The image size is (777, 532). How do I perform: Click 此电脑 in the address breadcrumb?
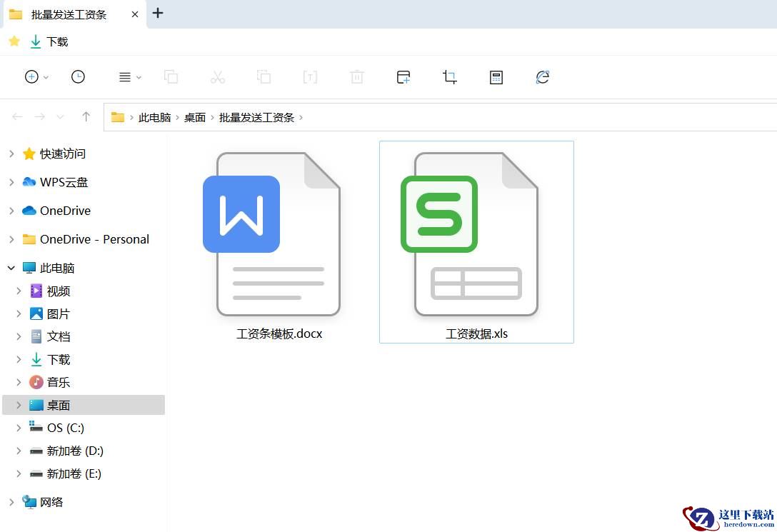pyautogui.click(x=154, y=117)
